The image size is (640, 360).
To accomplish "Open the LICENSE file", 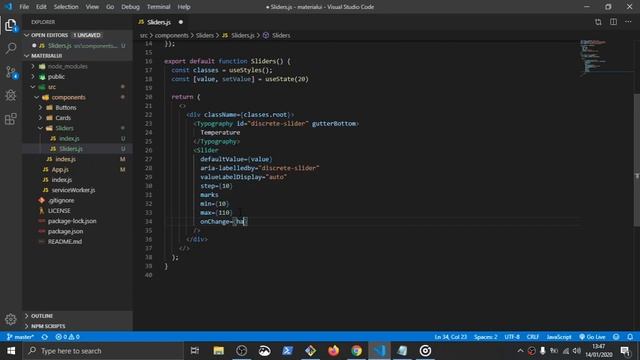I will pos(59,211).
